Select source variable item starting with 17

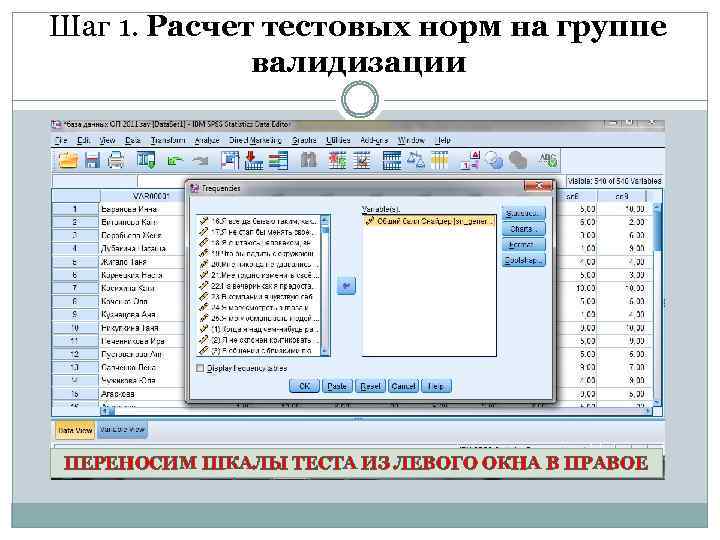coord(259,232)
